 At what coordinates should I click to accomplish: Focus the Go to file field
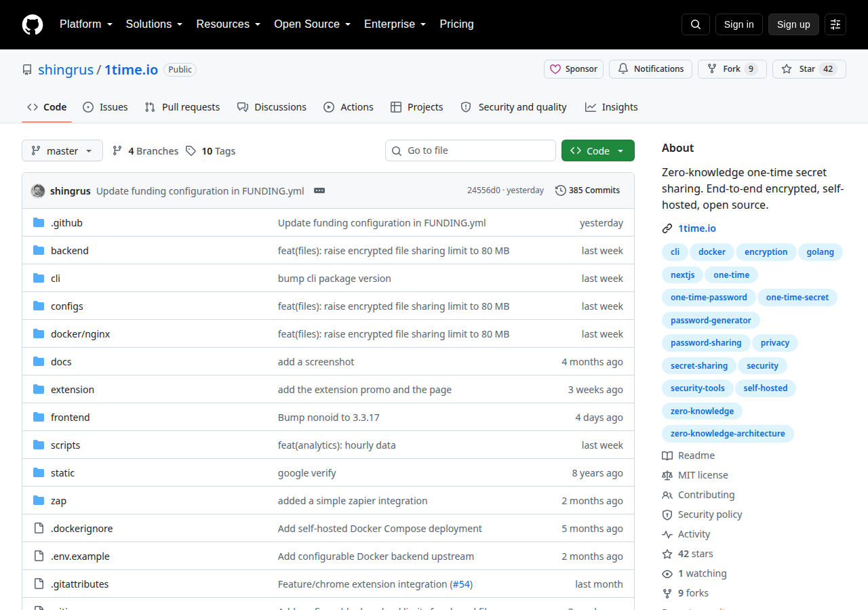[471, 150]
